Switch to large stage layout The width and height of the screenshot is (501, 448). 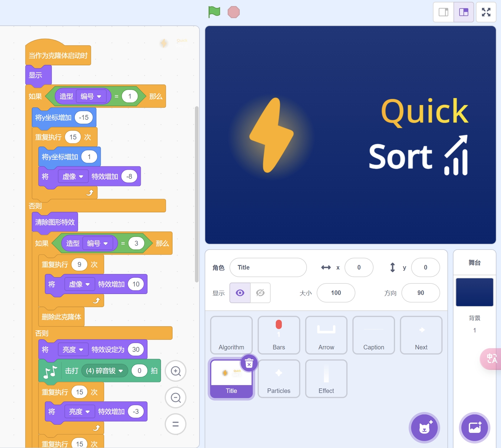coord(463,12)
